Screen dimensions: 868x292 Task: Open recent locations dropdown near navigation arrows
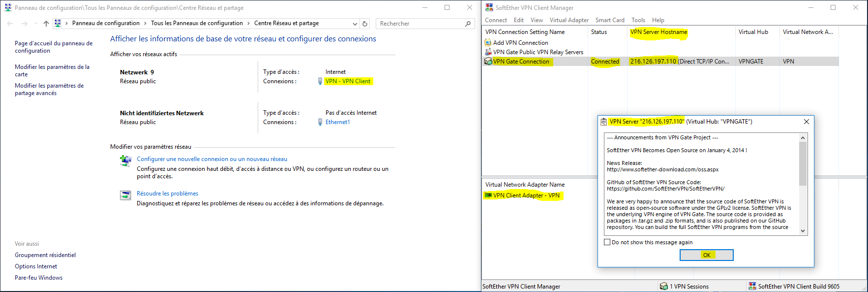pos(36,24)
